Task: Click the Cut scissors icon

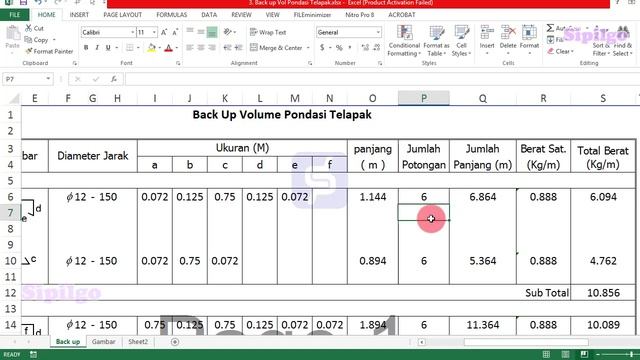Action: click(x=28, y=28)
